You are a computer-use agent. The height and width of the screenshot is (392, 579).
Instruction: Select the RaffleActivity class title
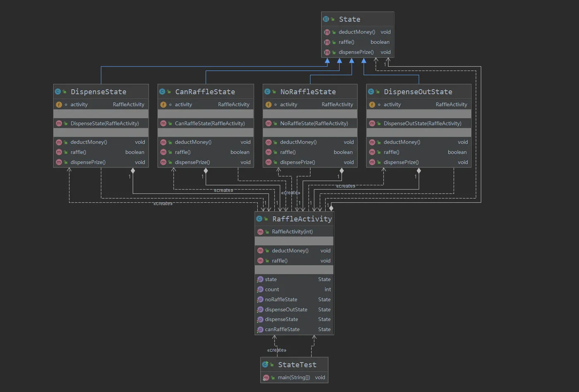pyautogui.click(x=302, y=219)
